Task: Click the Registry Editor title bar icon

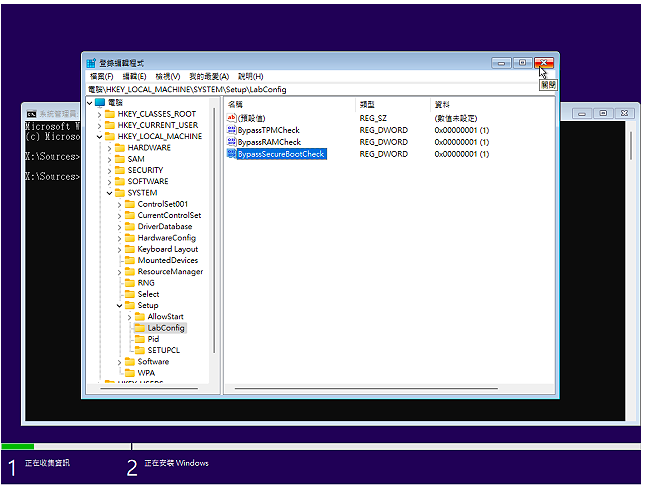Action: click(91, 63)
